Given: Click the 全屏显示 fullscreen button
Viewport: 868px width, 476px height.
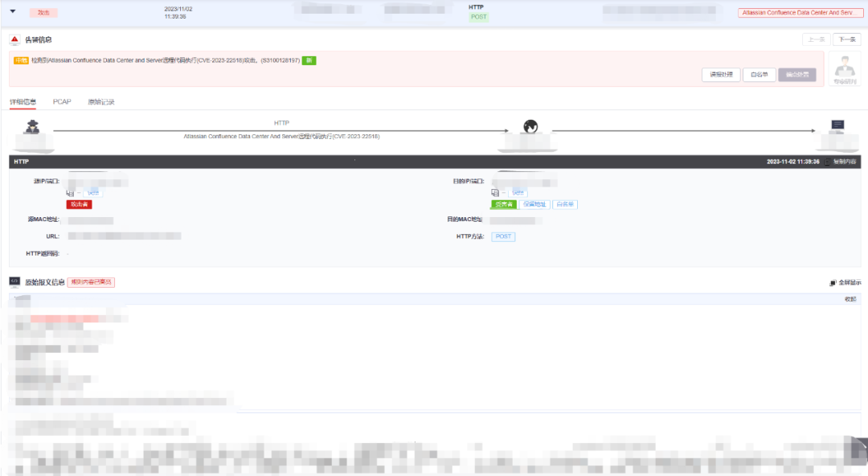Looking at the screenshot, I should coord(845,282).
